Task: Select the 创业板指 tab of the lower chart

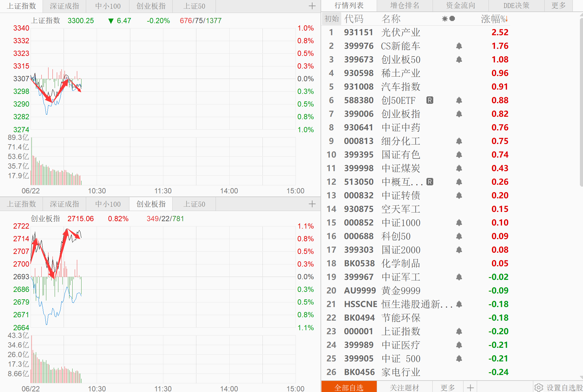Action: pos(151,204)
